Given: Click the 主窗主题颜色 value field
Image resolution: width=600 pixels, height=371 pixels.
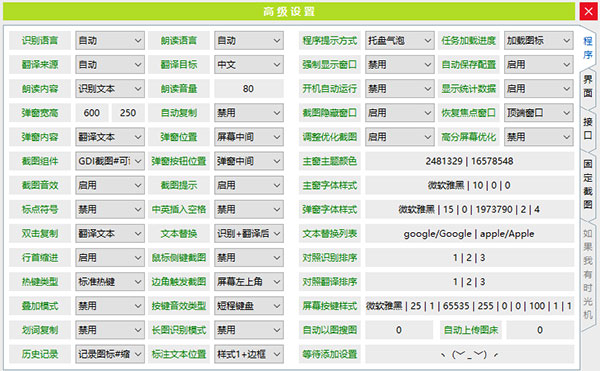Looking at the screenshot, I should [x=469, y=161].
